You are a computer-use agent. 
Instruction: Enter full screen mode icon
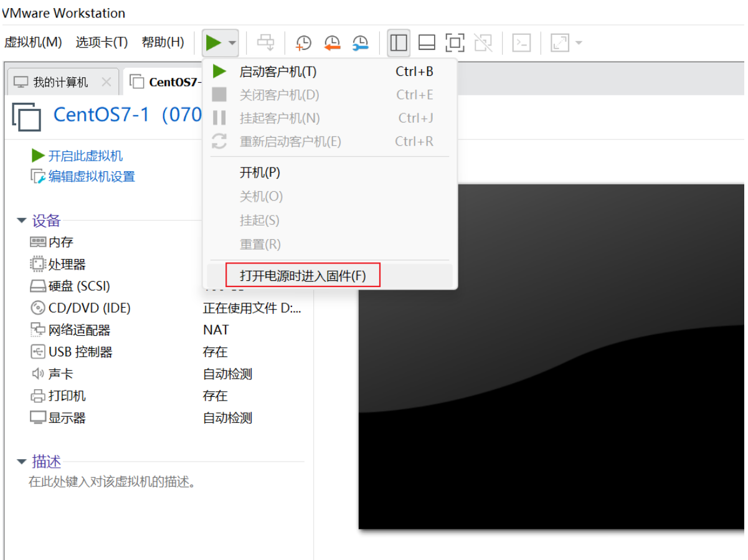455,42
